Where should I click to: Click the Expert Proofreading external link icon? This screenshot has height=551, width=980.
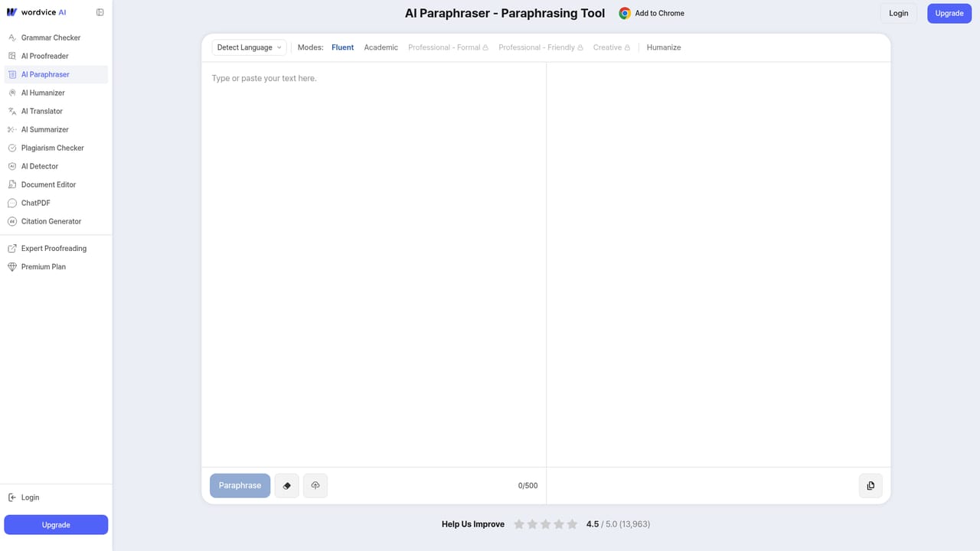[x=12, y=249]
